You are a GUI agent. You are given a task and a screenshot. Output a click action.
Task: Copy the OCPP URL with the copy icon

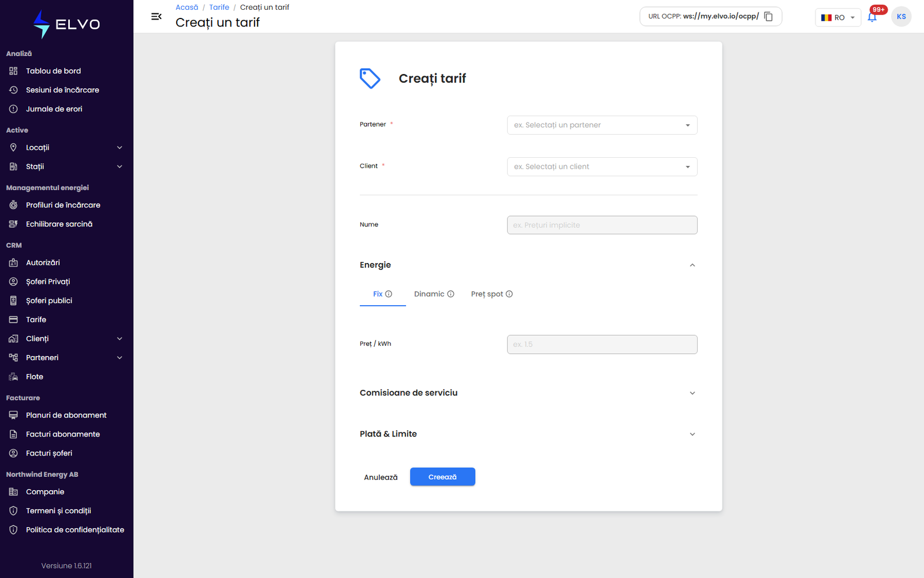(x=768, y=17)
